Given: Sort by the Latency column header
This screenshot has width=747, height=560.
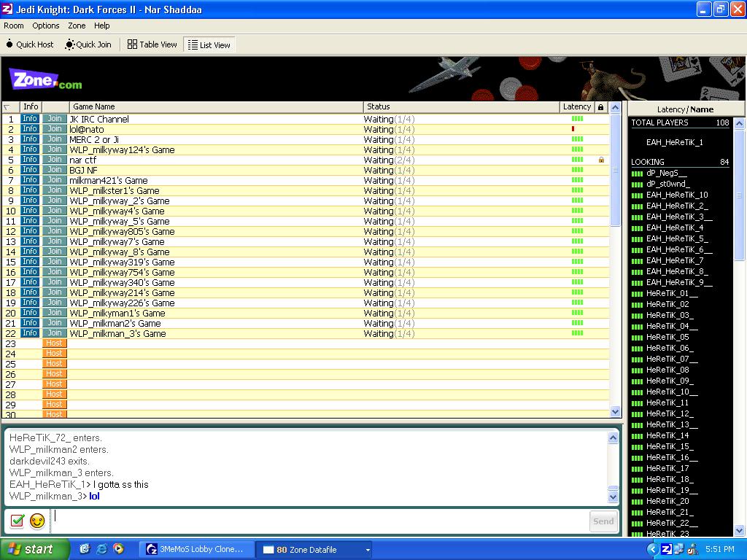Looking at the screenshot, I should tap(577, 106).
